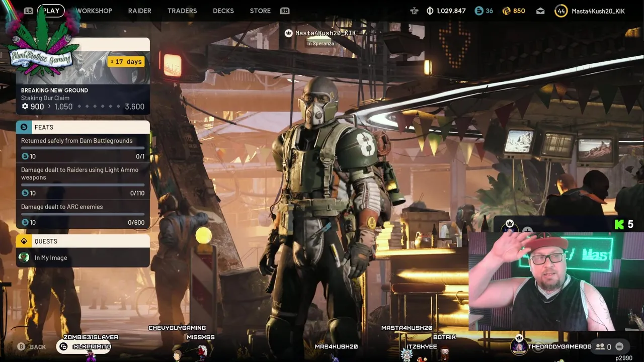Select the Light Ammo weapons damage feat
644x362 pixels.
point(83,181)
